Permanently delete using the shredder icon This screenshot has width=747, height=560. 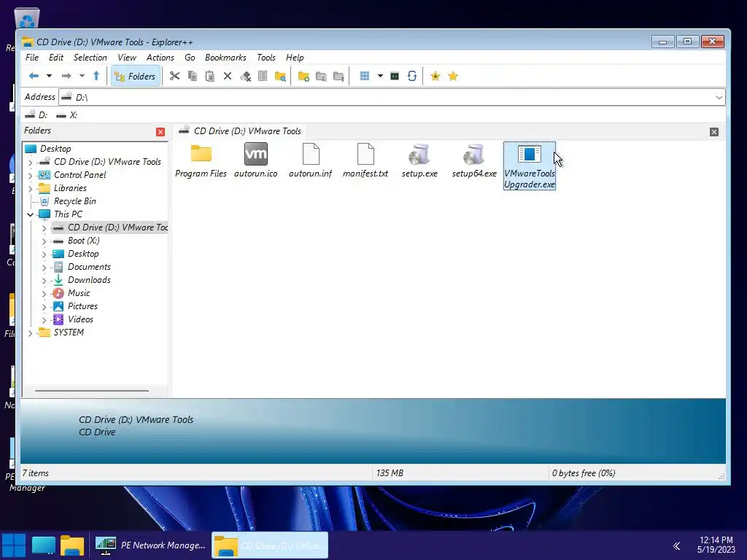[245, 76]
